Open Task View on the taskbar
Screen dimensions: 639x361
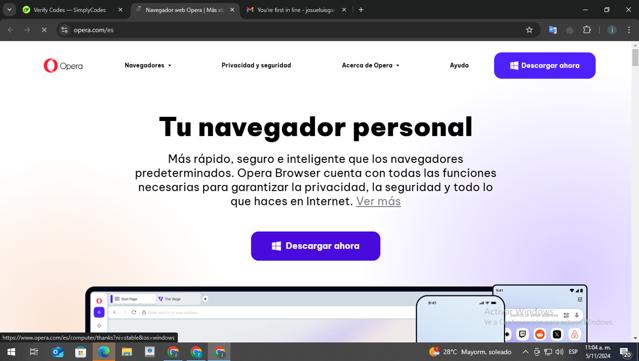34,352
